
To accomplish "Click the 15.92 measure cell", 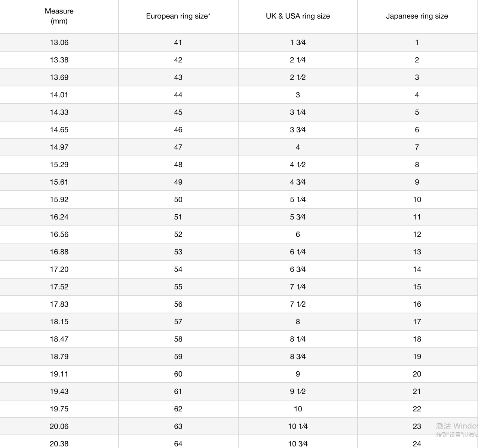I will [x=59, y=200].
